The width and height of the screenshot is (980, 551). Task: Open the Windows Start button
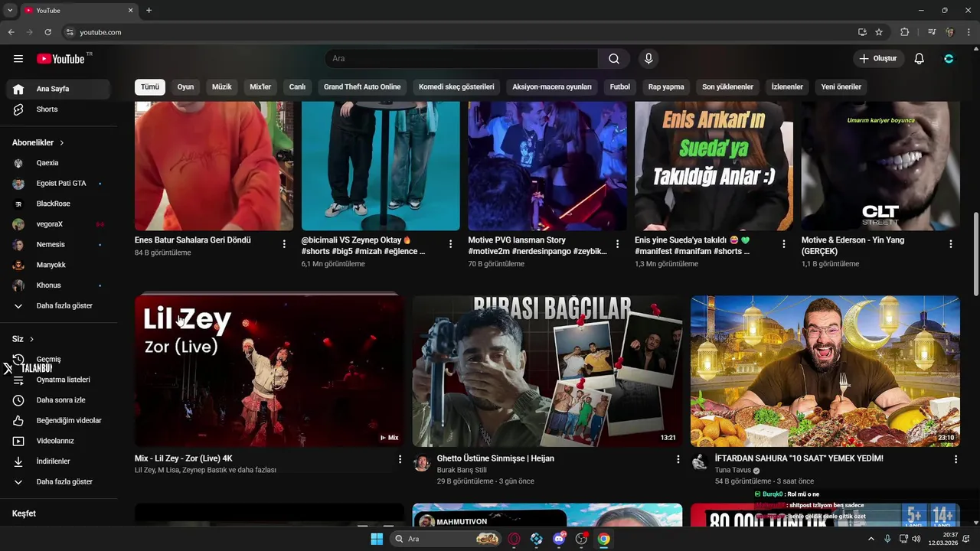377,539
